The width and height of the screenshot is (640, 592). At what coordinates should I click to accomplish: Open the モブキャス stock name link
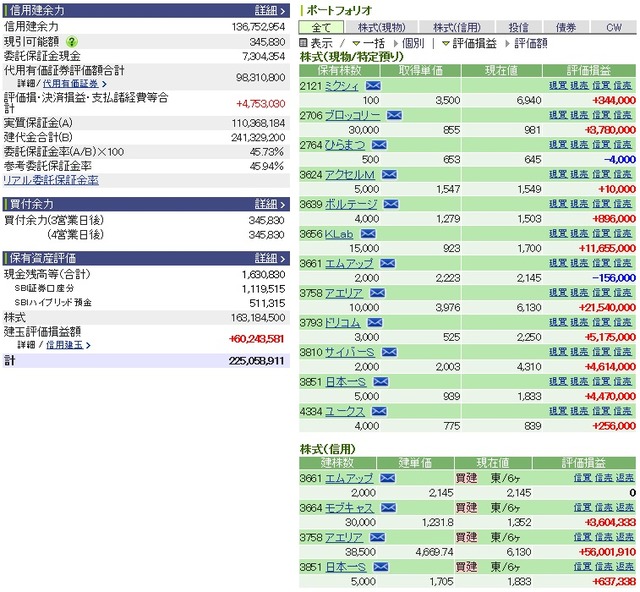coord(349,508)
